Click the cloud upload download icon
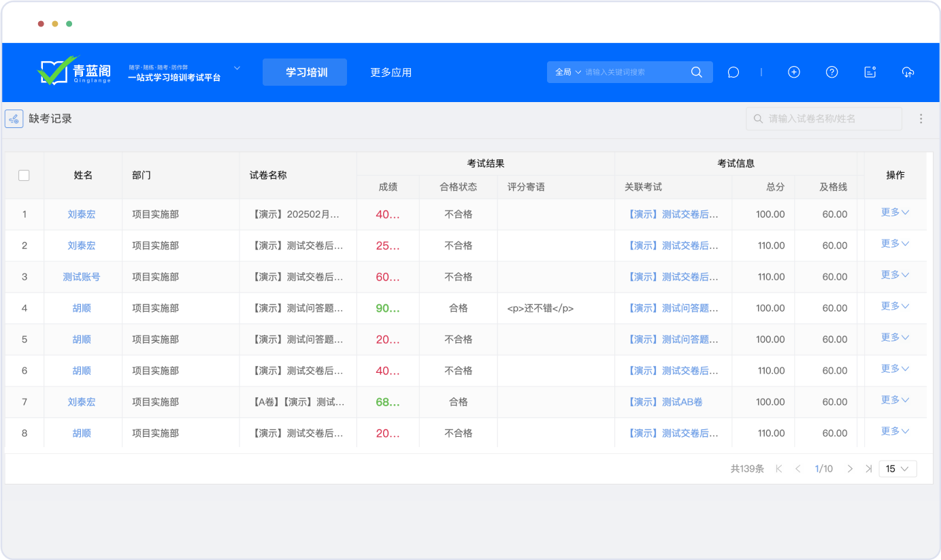The image size is (941, 560). [x=908, y=72]
